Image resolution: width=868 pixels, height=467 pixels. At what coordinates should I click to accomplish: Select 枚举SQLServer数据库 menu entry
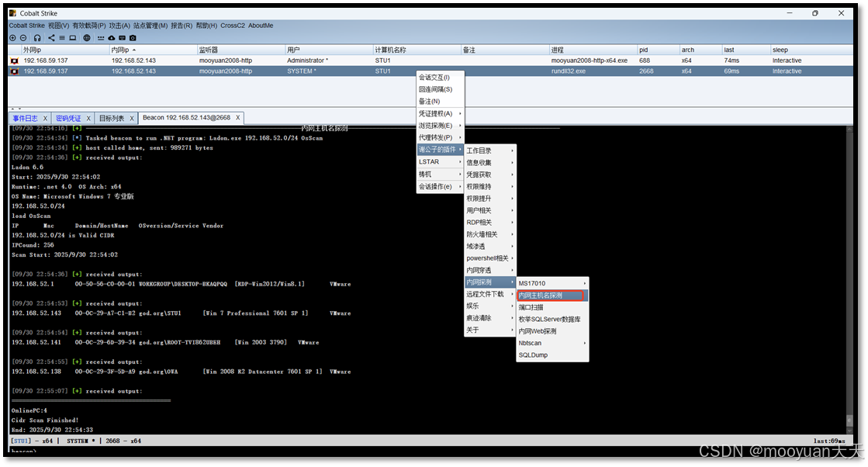click(x=552, y=320)
